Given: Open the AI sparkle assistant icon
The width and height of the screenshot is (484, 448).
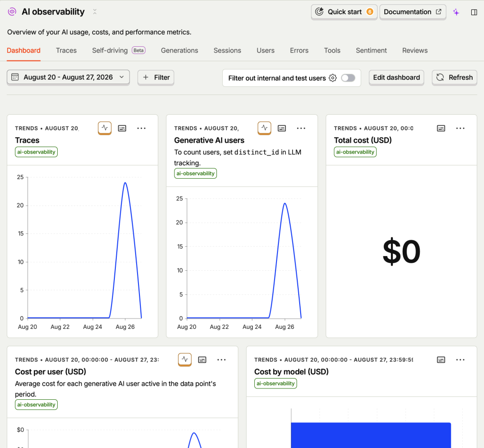Looking at the screenshot, I should (456, 12).
